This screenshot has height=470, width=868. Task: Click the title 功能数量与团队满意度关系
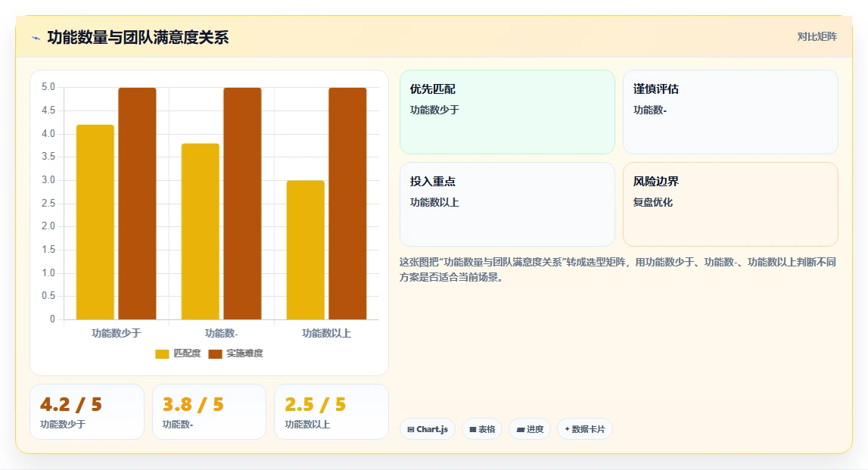(x=138, y=37)
